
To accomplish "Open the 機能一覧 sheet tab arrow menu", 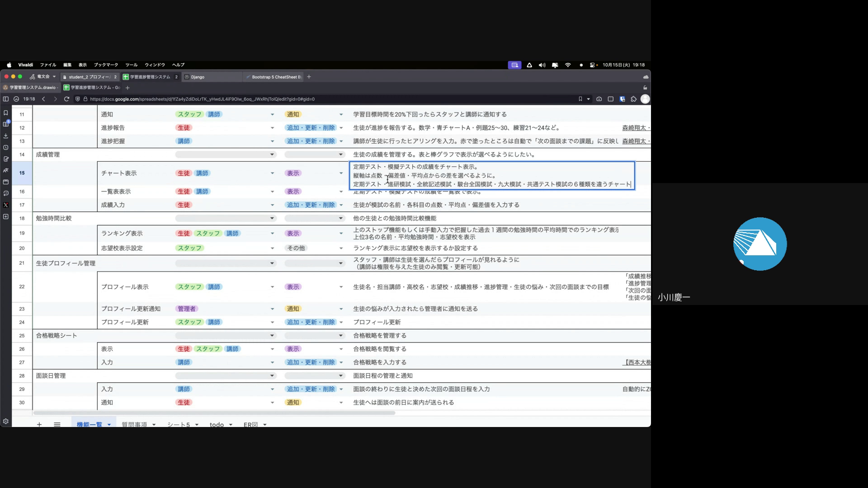I will click(109, 425).
